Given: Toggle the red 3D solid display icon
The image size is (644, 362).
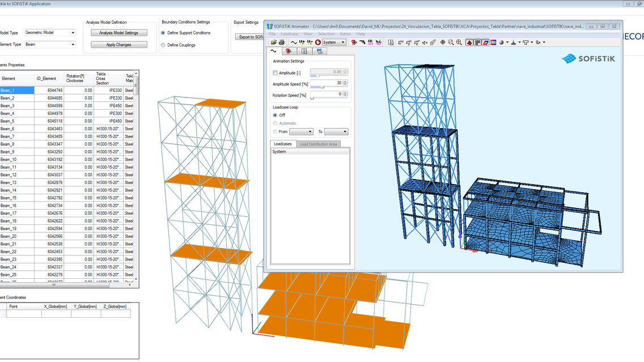Looking at the screenshot, I should point(469,42).
